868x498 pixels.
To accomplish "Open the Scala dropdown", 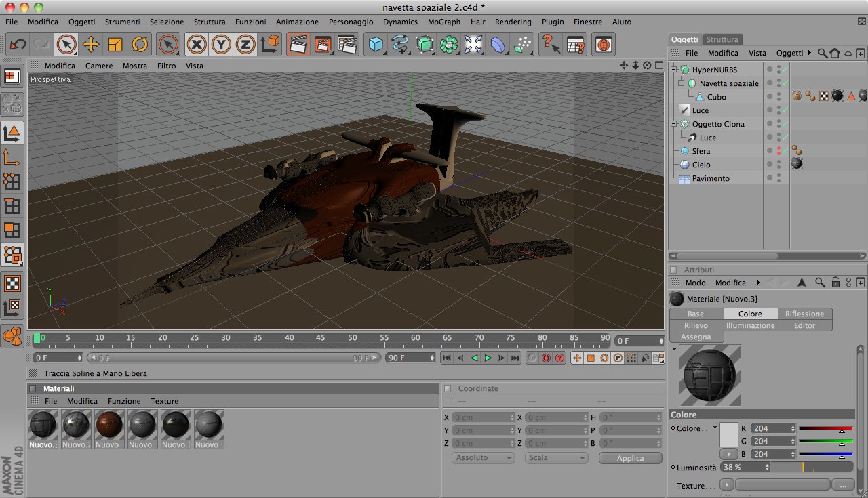I will tap(556, 458).
